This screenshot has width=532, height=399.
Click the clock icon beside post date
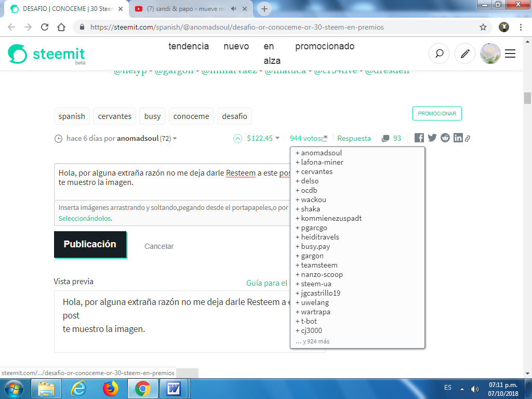(x=58, y=139)
